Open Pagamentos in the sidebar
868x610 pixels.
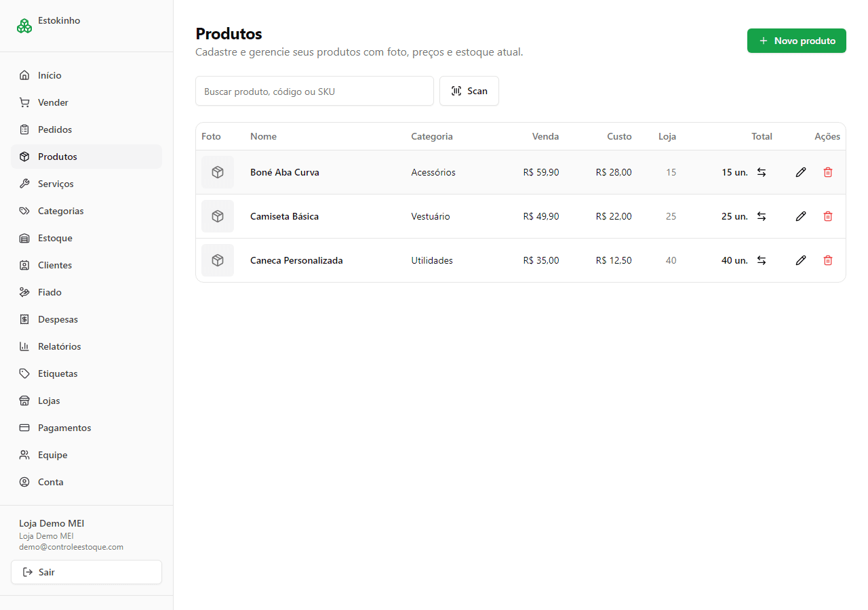coord(86,428)
